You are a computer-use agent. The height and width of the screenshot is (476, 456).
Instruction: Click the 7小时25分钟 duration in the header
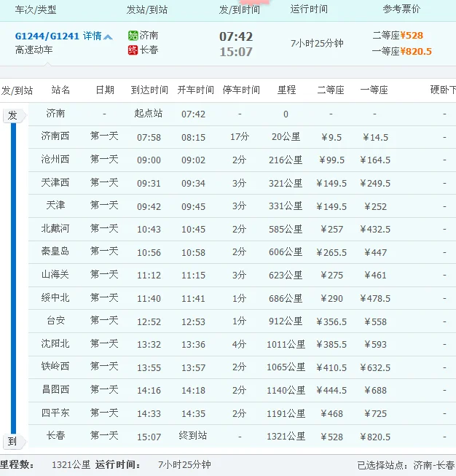317,44
